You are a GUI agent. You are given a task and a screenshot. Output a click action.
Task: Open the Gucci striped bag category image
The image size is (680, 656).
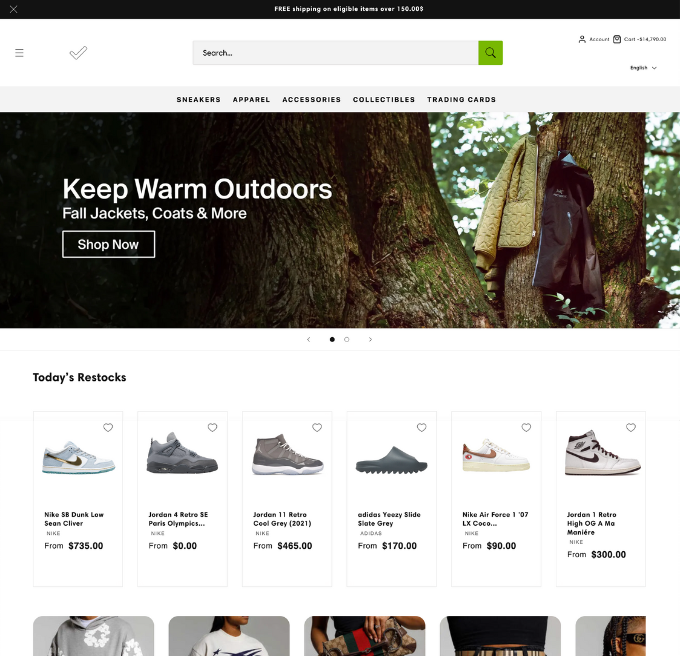click(x=365, y=636)
